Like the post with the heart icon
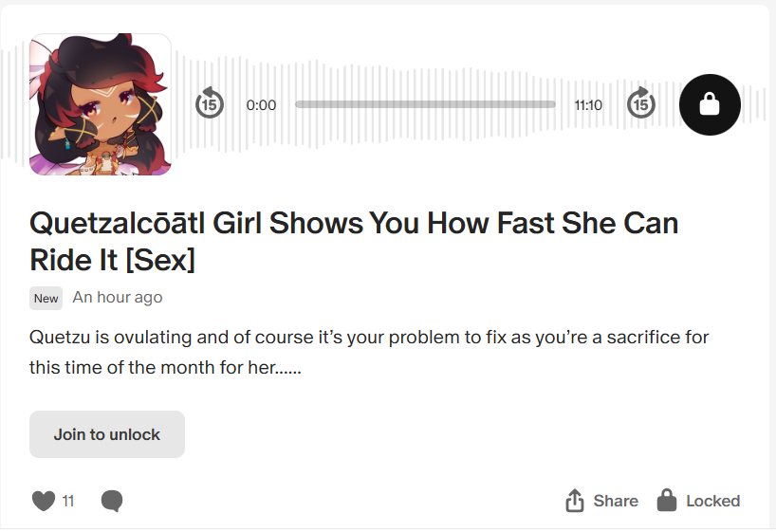Viewport: 776px width, 532px height. [44, 501]
